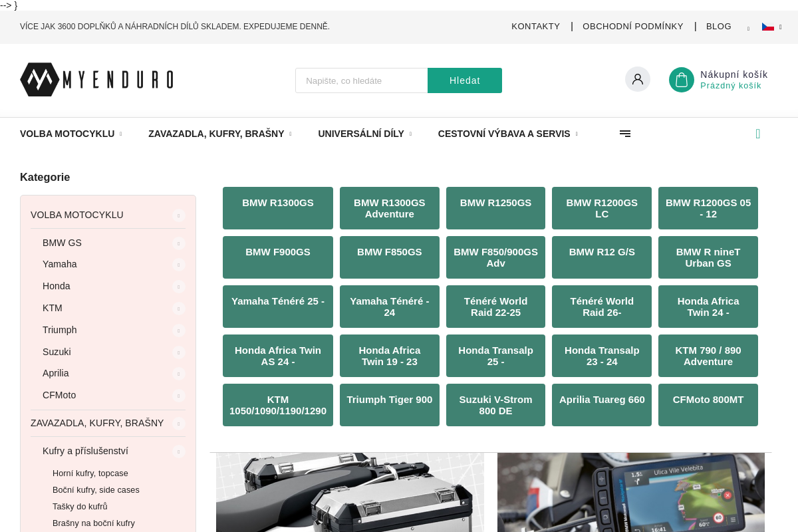Screen dimensions: 798x532
Task: Open Tašky do kufrů sidebar link
Action: (x=80, y=507)
